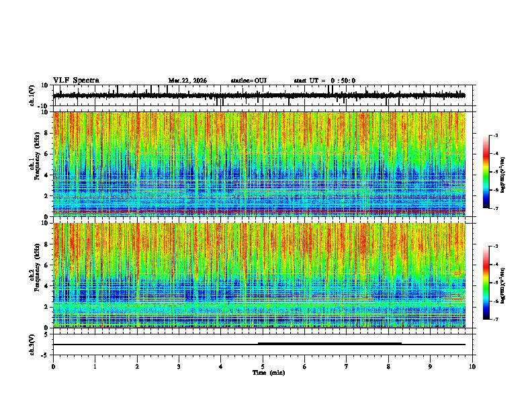This screenshot has width=532, height=411.
Task: Click the "2" kHz tick of ch.1 spectrogram
Action: [46, 195]
